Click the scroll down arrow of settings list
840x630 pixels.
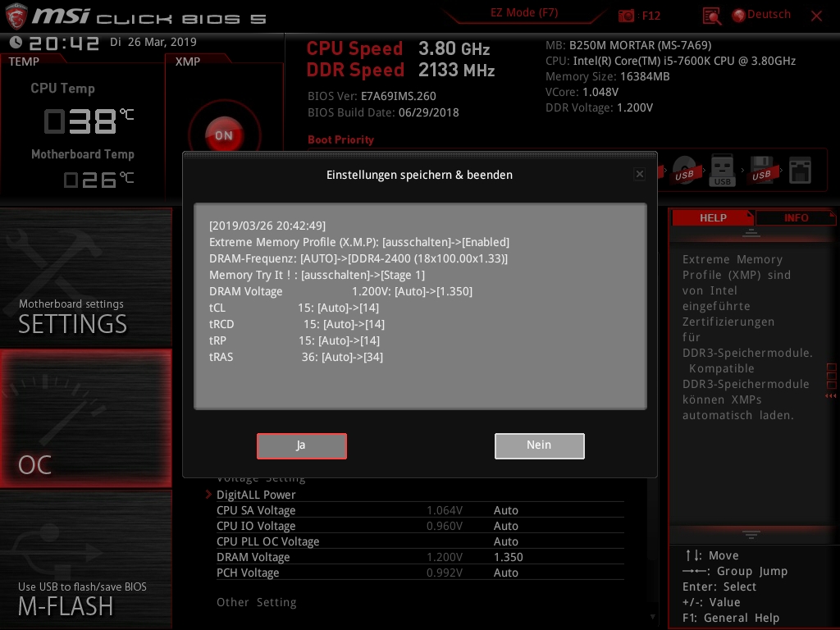652,617
